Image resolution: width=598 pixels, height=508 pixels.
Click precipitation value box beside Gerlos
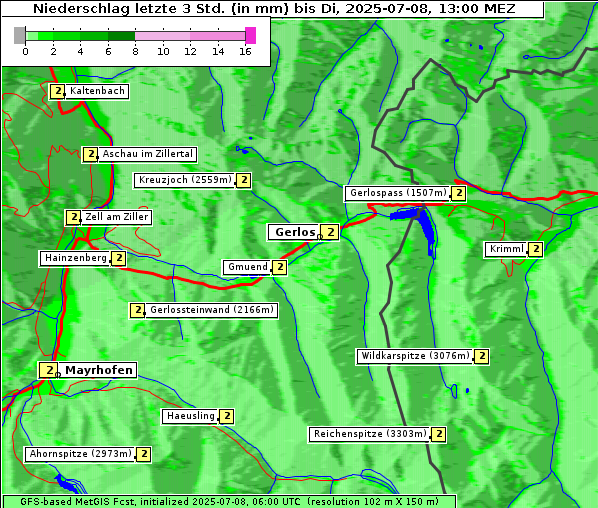coord(330,232)
